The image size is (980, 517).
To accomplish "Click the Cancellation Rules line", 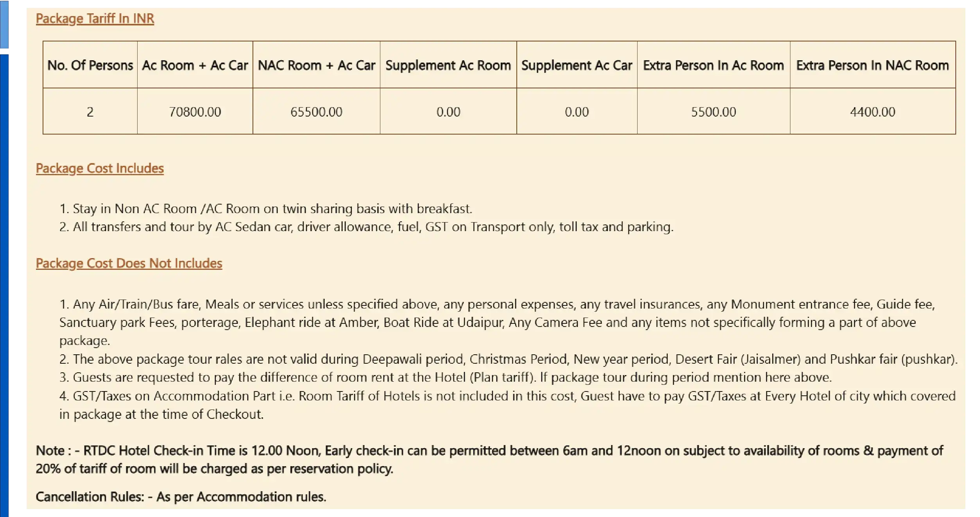I will coord(181,497).
